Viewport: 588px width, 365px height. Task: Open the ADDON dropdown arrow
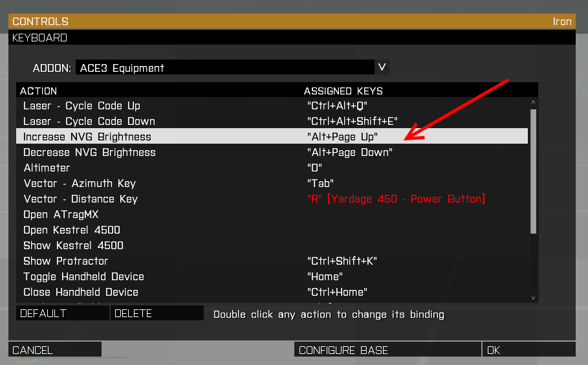click(382, 67)
